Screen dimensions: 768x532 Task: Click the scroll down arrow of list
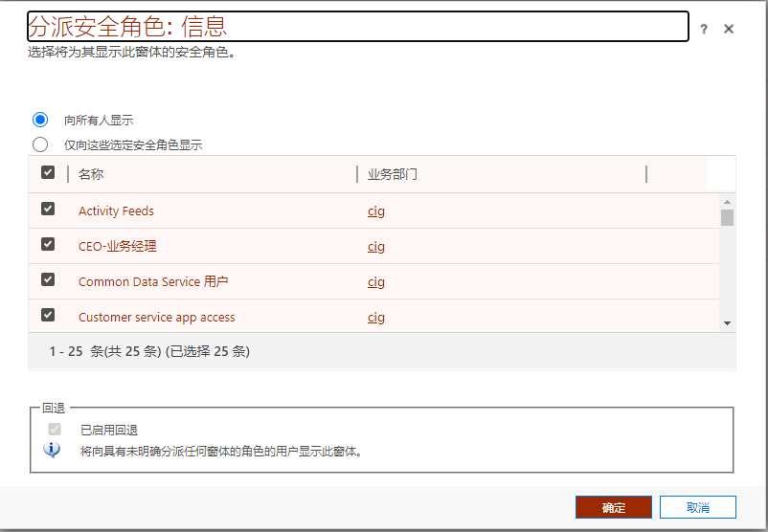(x=728, y=323)
